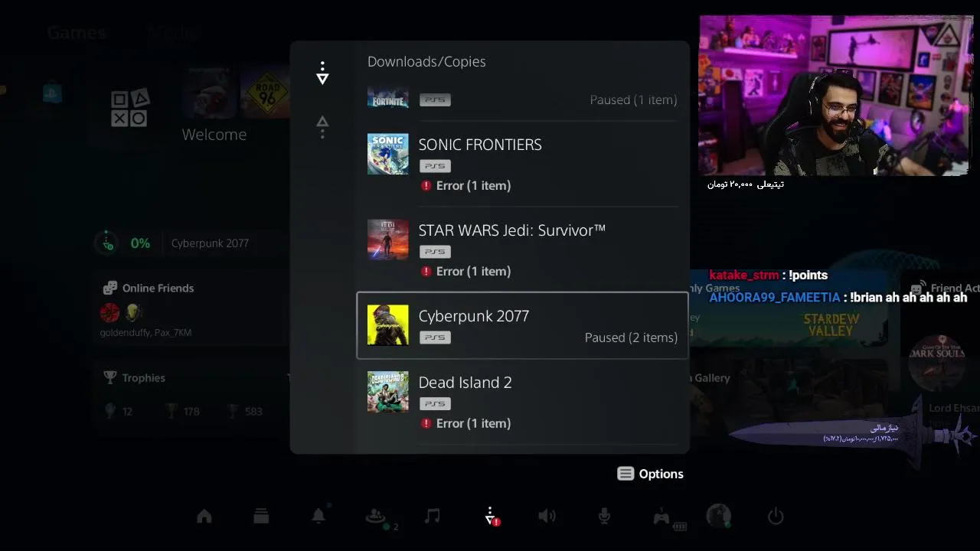Select Downloads/Uploads icon in the bottom bar
980x551 pixels.
(x=490, y=517)
